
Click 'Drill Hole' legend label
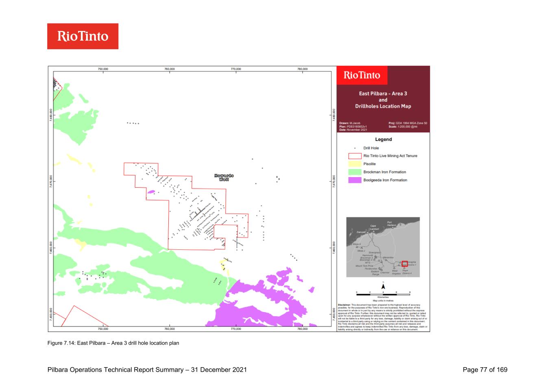coord(371,148)
